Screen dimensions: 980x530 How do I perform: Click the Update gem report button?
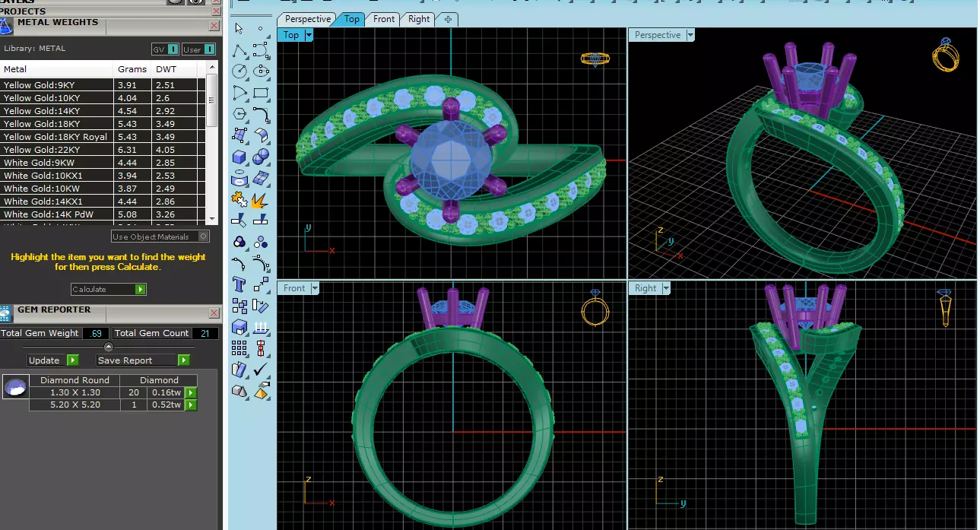(52, 360)
